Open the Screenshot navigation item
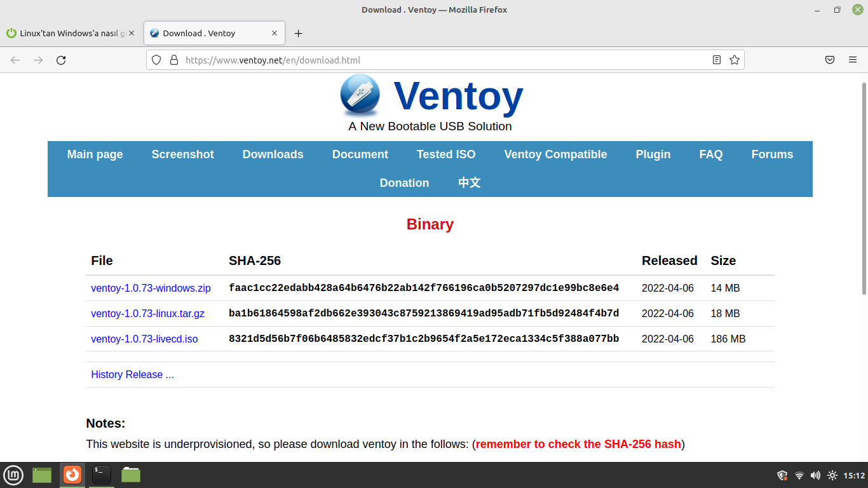Screen dimensions: 868x488 (182, 154)
